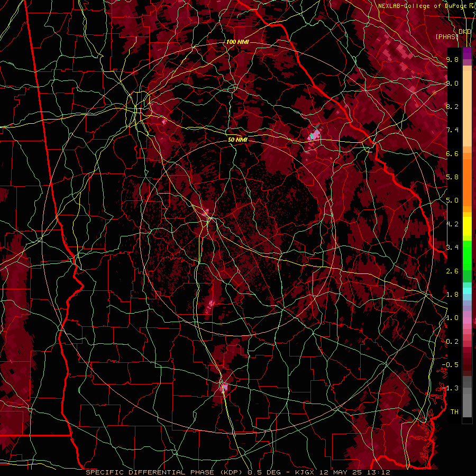Click the '12 MAY 25 13:12' timestamp
The image size is (476, 476).
pyautogui.click(x=354, y=473)
